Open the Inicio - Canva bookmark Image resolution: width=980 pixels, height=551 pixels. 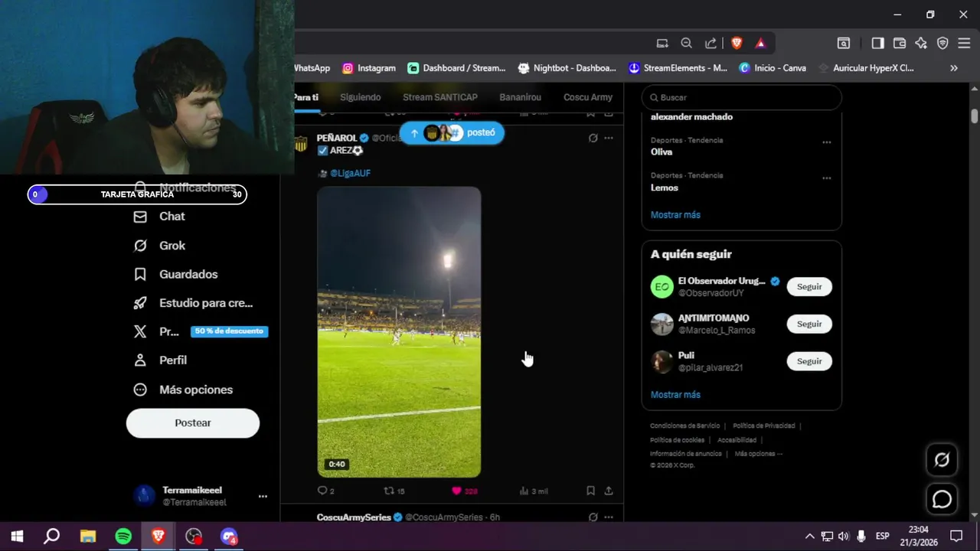[x=773, y=68]
